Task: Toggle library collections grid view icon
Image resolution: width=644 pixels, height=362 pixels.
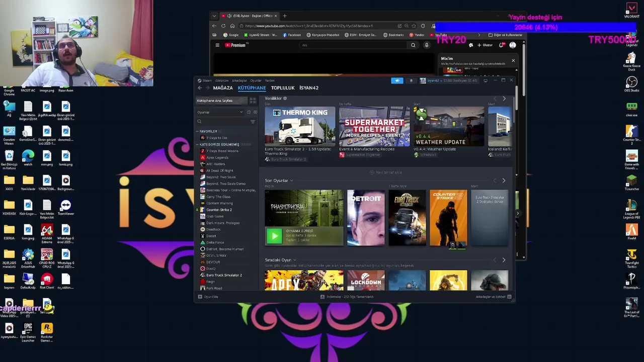Action: click(x=253, y=101)
